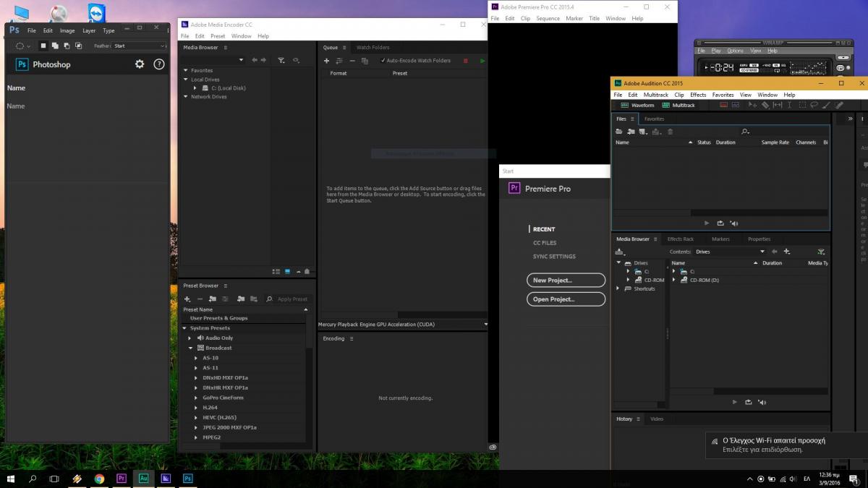This screenshot has width=868, height=488.
Task: Select SYNC SETTINGS in Premiere Pro start screen
Action: (554, 257)
